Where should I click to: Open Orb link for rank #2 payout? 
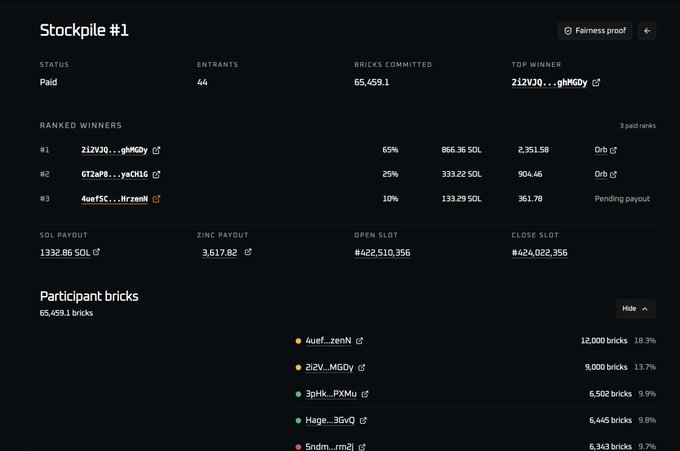[x=601, y=174]
